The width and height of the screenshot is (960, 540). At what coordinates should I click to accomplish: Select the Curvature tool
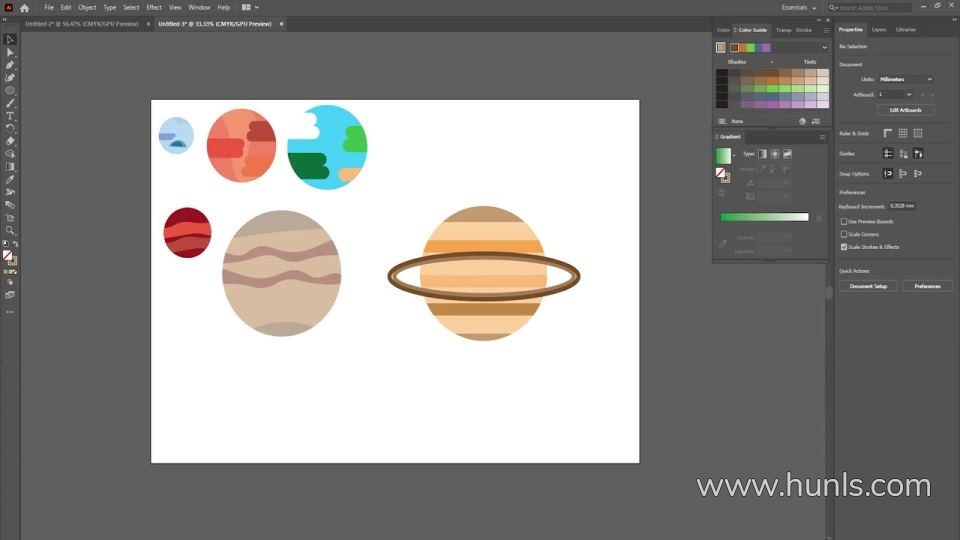(10, 78)
